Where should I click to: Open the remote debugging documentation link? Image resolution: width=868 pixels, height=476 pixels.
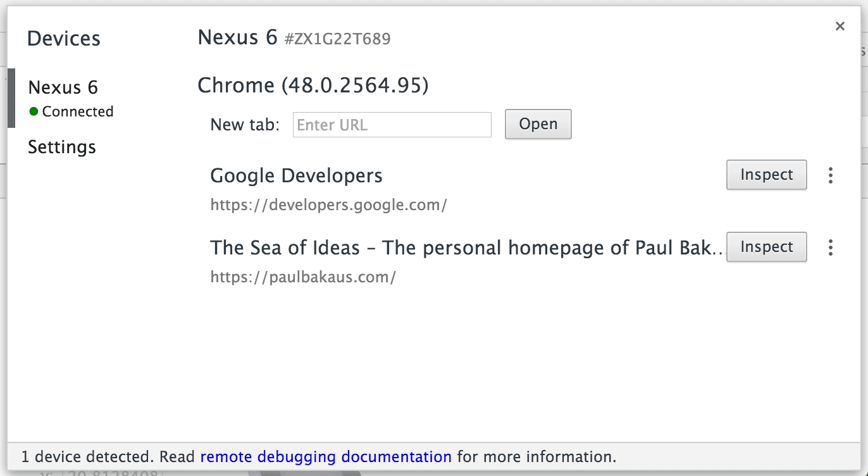point(326,456)
